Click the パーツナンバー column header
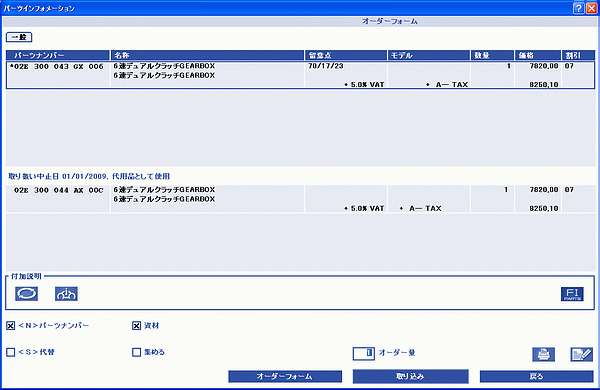 pos(58,55)
